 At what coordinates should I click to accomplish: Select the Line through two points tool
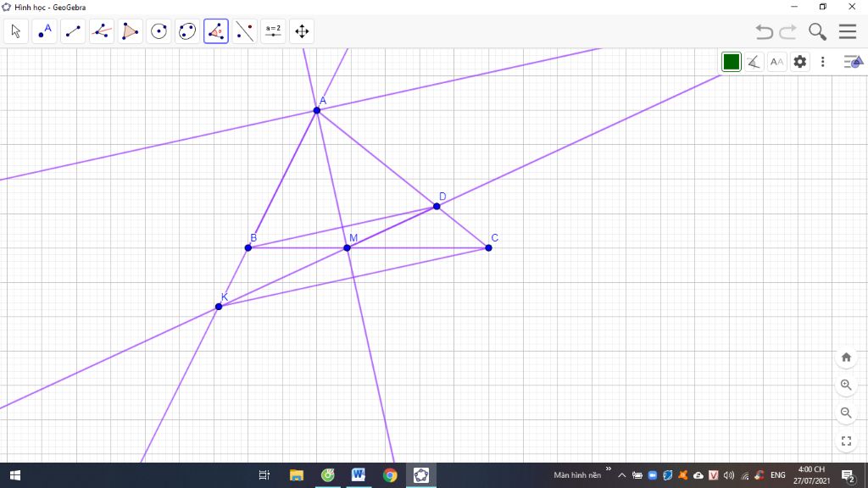pos(73,31)
